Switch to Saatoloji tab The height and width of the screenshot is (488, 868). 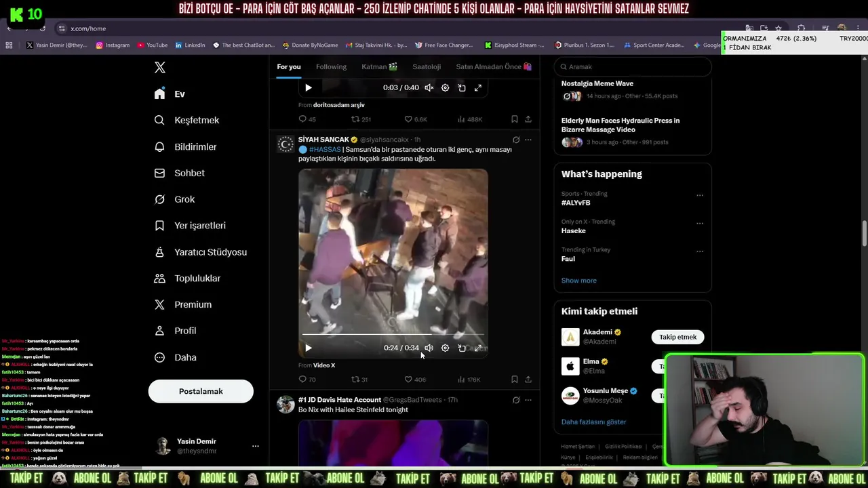[x=427, y=66]
